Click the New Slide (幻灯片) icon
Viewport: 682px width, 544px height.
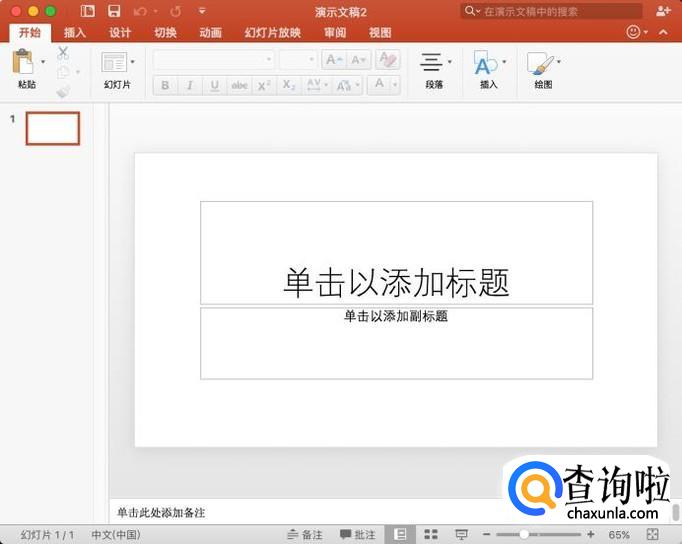(x=114, y=62)
